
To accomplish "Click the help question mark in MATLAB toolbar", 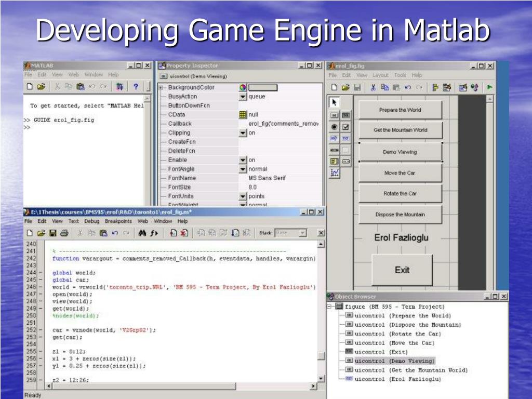I will point(136,87).
